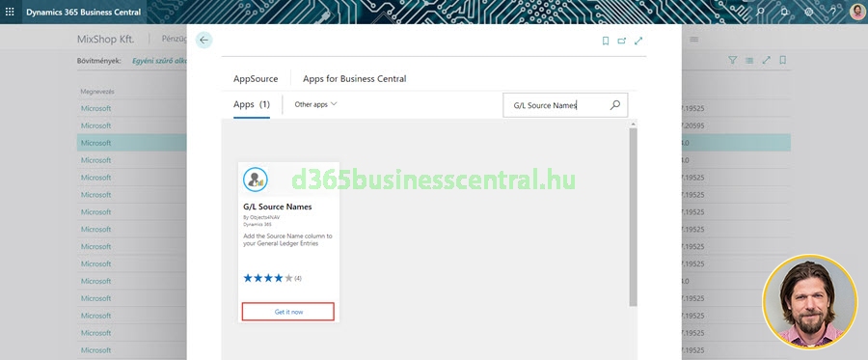
Task: Open the app launcher waffle menu
Action: (x=10, y=12)
